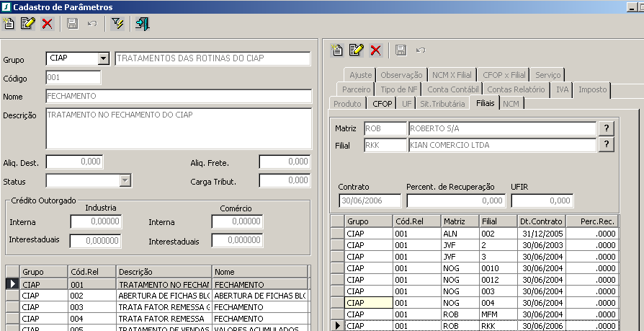This screenshot has width=644, height=331.
Task: Select the Conta Contábil tab
Action: click(452, 89)
